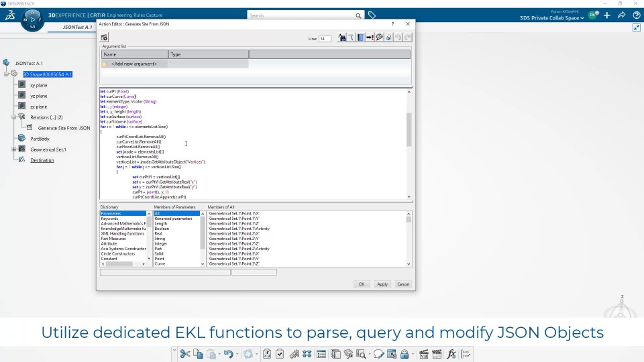Click the arrow with red exclamation icon
Screen dimensions: 644x362
point(370,38)
